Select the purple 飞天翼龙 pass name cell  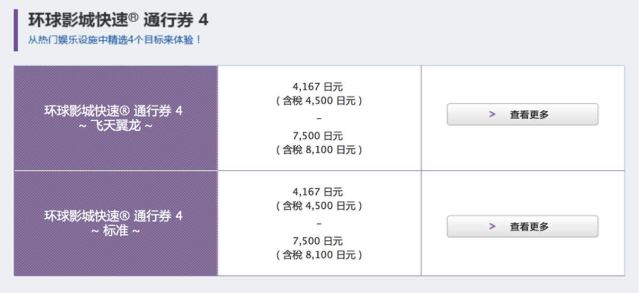pyautogui.click(x=116, y=118)
